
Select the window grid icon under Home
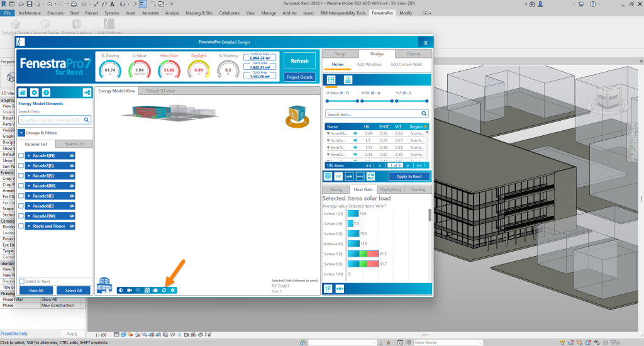pos(331,80)
